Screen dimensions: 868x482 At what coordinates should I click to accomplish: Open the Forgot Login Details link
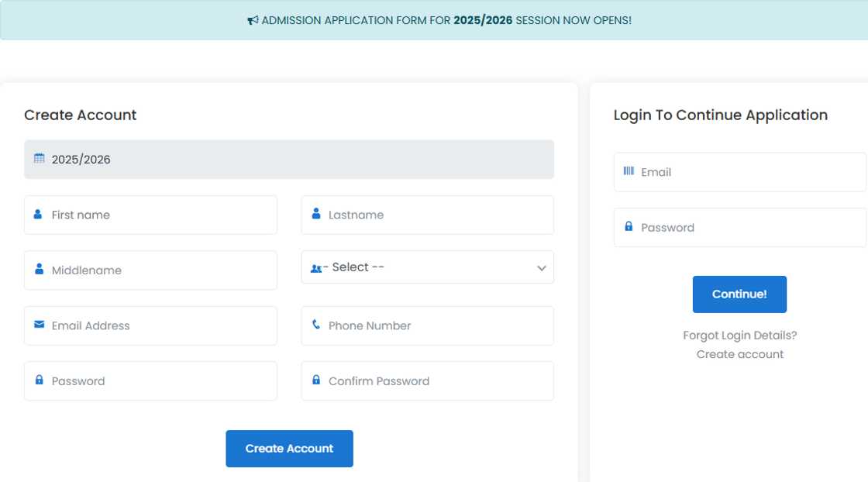739,334
